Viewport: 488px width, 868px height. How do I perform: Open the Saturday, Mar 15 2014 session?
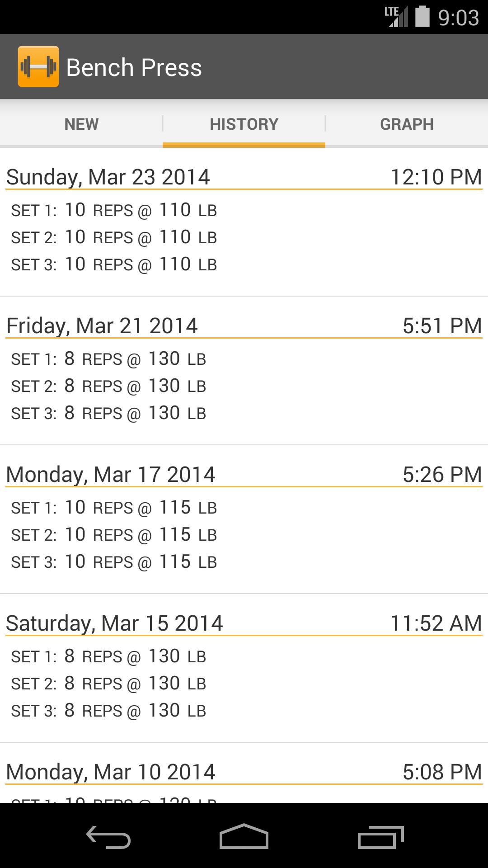pos(114,623)
